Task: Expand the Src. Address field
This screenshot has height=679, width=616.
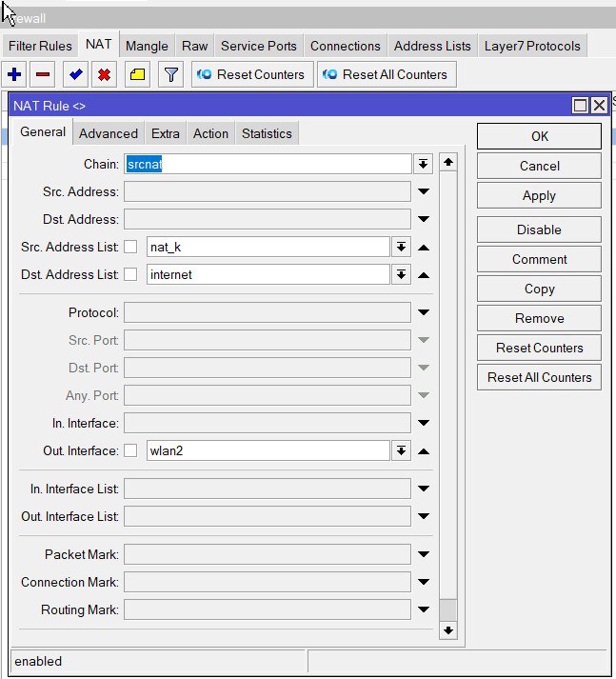Action: tap(424, 191)
